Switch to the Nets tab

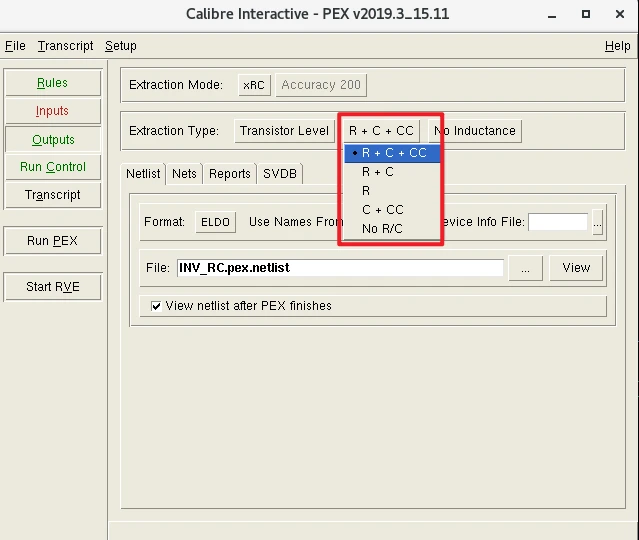184,174
